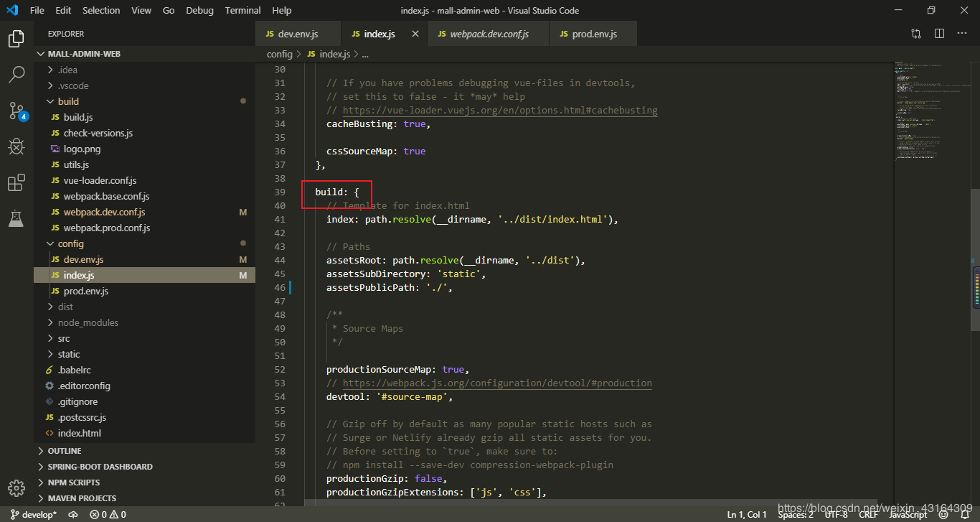Open the Selection menu
This screenshot has width=980, height=522.
(x=101, y=10)
